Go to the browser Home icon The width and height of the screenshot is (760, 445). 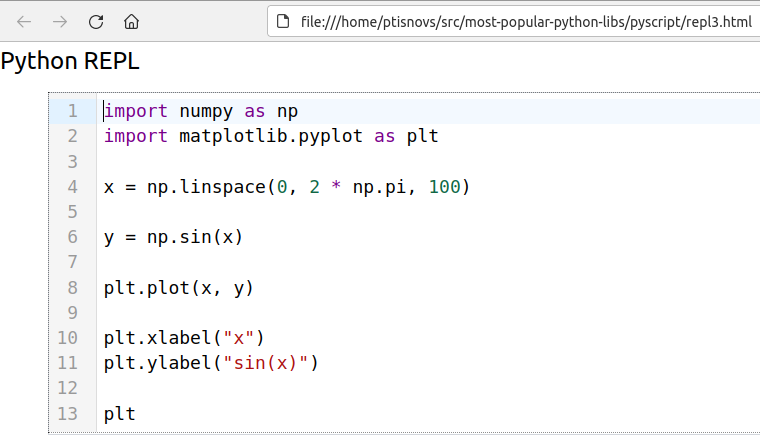(x=131, y=21)
